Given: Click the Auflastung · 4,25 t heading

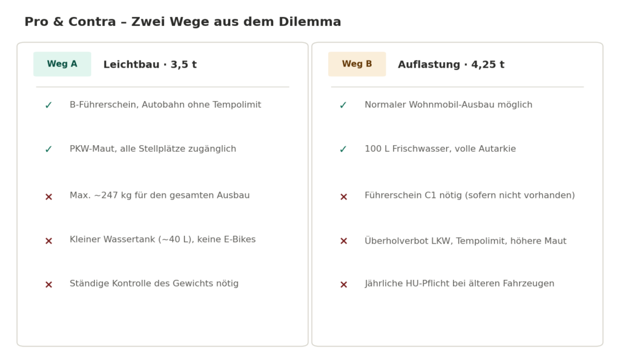Looking at the screenshot, I should (451, 65).
